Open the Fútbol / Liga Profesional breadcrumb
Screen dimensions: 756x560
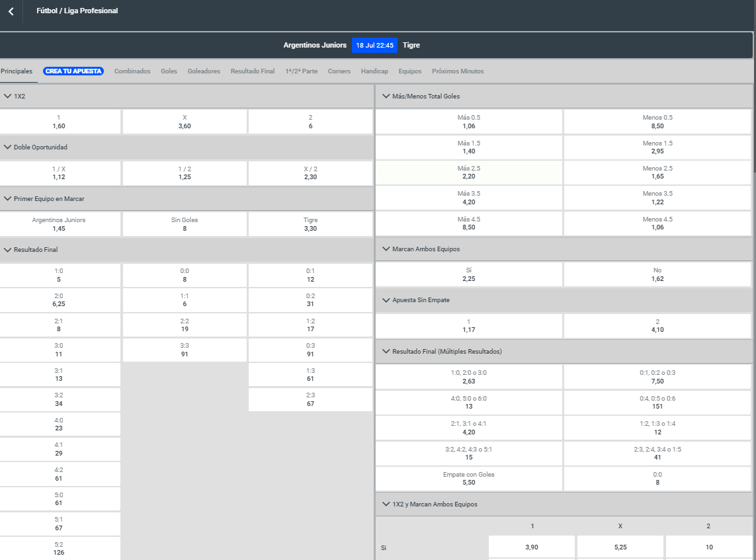point(77,11)
